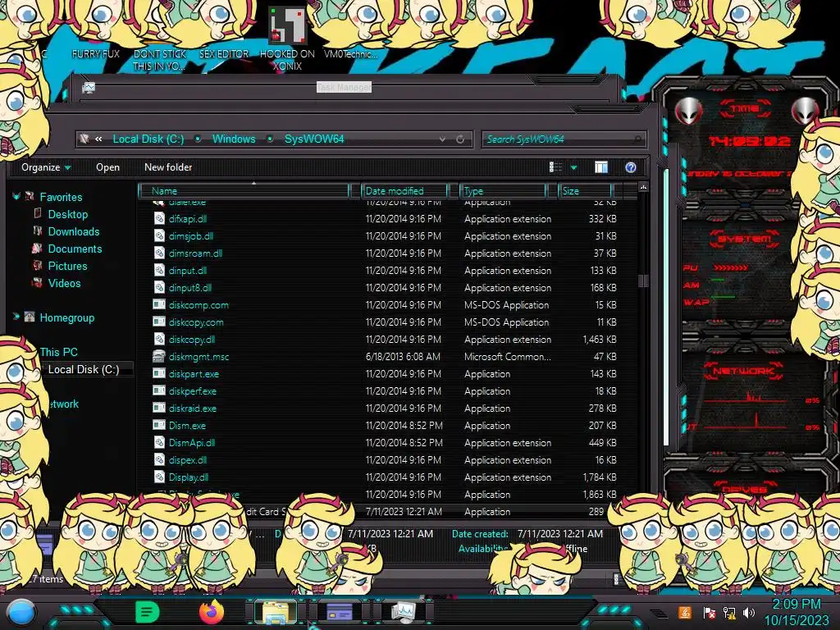Image resolution: width=840 pixels, height=630 pixels.
Task: Select This PC in navigation pane
Action: pos(58,352)
